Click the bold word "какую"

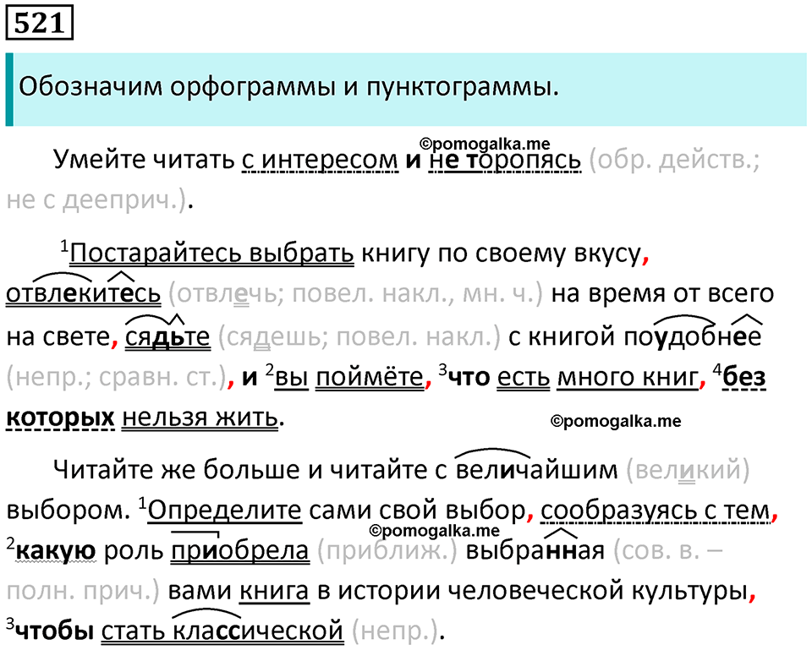(x=56, y=550)
